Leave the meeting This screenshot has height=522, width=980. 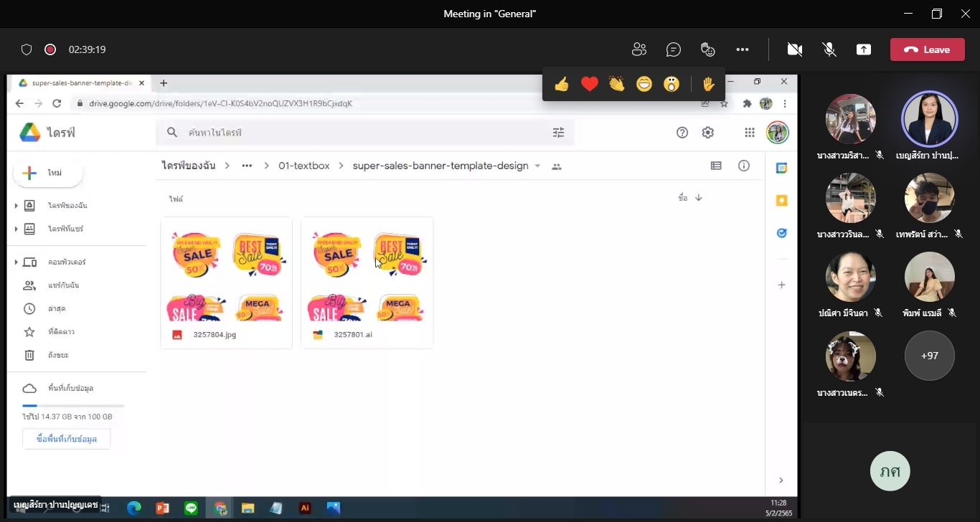pos(928,49)
